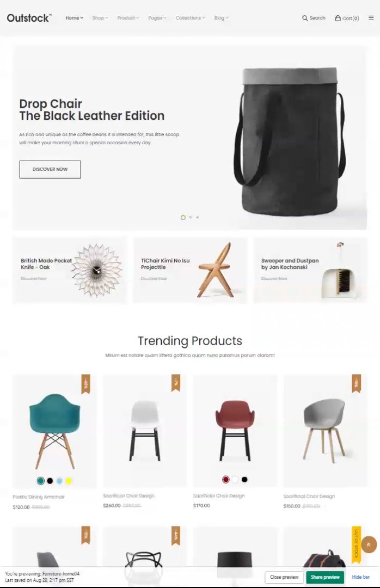Open the shopping cart bag icon
The width and height of the screenshot is (380, 588).
338,18
